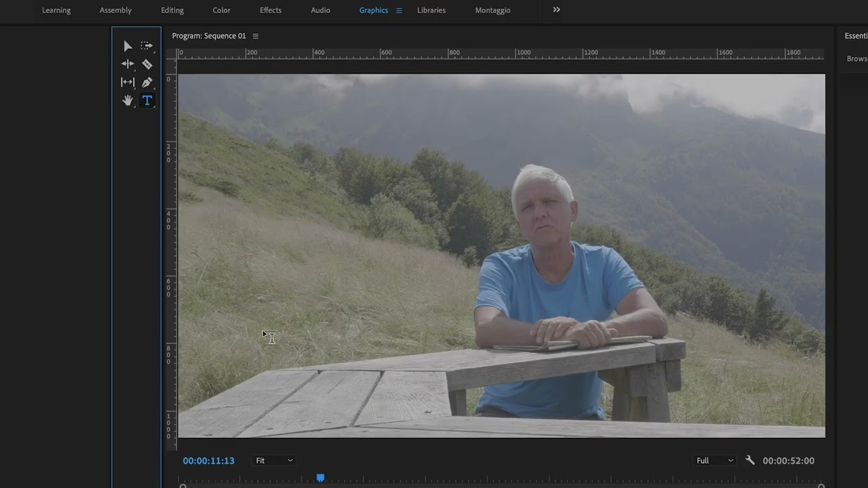
Task: Select the Slip tool
Action: [127, 82]
